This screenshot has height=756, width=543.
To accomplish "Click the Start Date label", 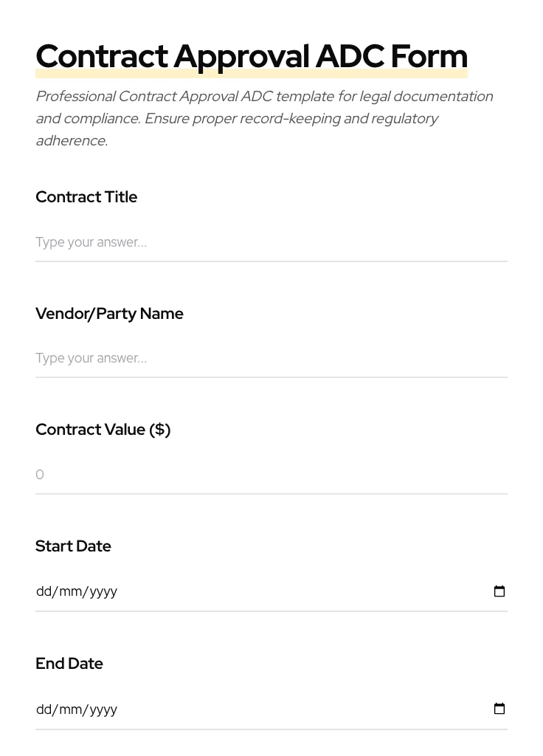I will tap(73, 546).
